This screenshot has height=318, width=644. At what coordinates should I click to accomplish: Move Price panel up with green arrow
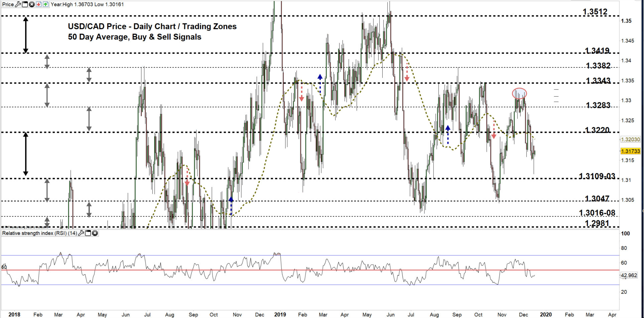(45, 4)
